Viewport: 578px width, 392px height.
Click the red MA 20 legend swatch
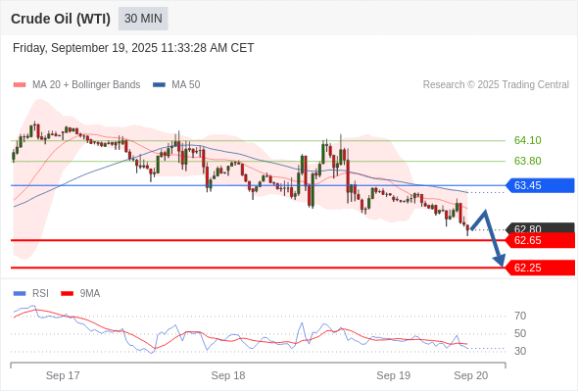pos(20,85)
